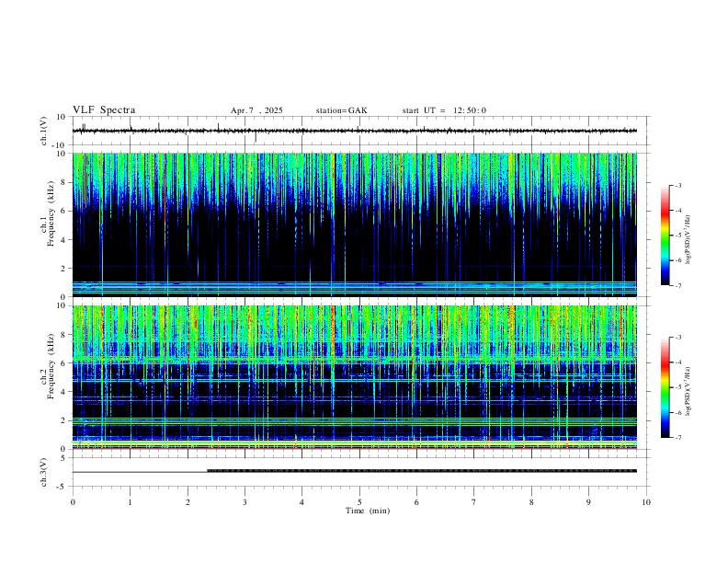
Task: Click the "3" tick on the time axis
Action: 245,502
